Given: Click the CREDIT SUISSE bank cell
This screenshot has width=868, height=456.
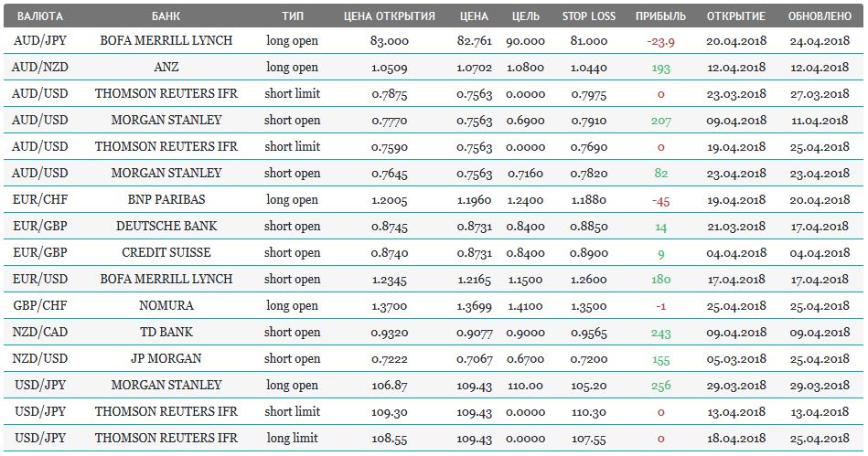Looking at the screenshot, I should (166, 252).
